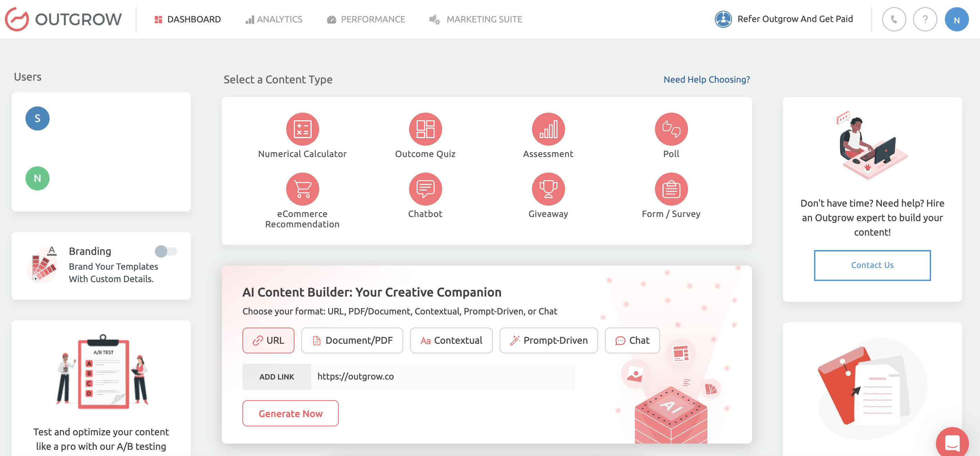Switch AI builder format to Document/PDF

352,340
